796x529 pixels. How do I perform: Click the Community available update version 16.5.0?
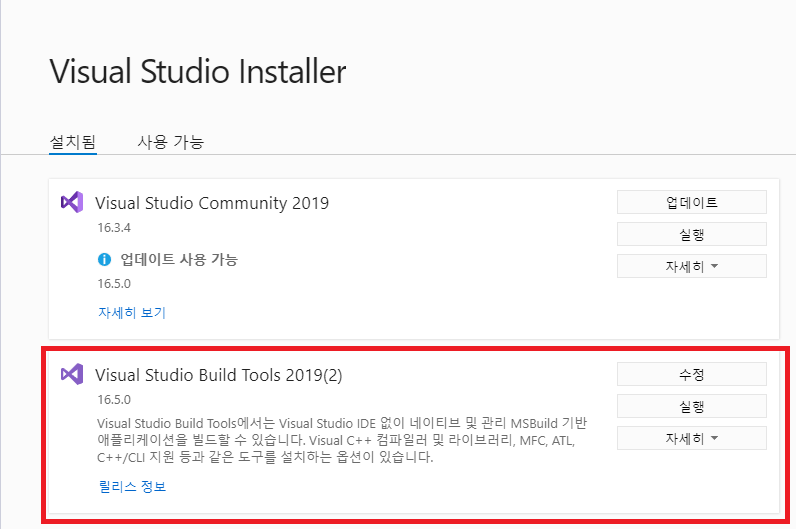pos(114,283)
